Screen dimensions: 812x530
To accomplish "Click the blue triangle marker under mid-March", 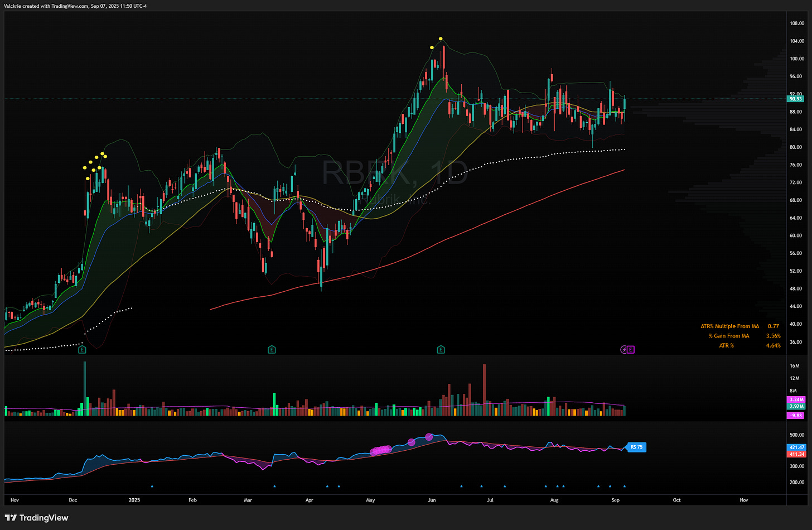I will (x=275, y=486).
